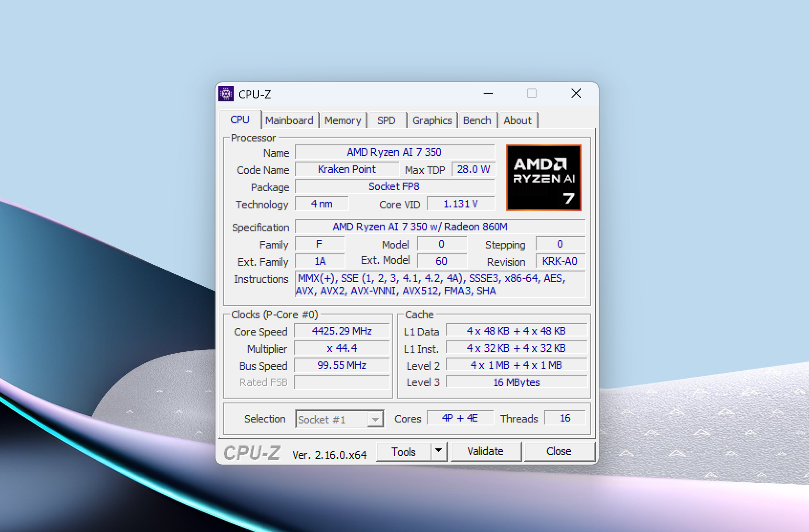Open the Memory tab
809x532 pixels.
pos(343,120)
